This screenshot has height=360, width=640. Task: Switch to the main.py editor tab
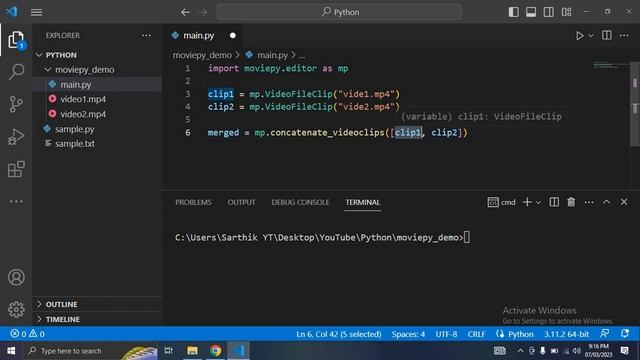pos(198,36)
